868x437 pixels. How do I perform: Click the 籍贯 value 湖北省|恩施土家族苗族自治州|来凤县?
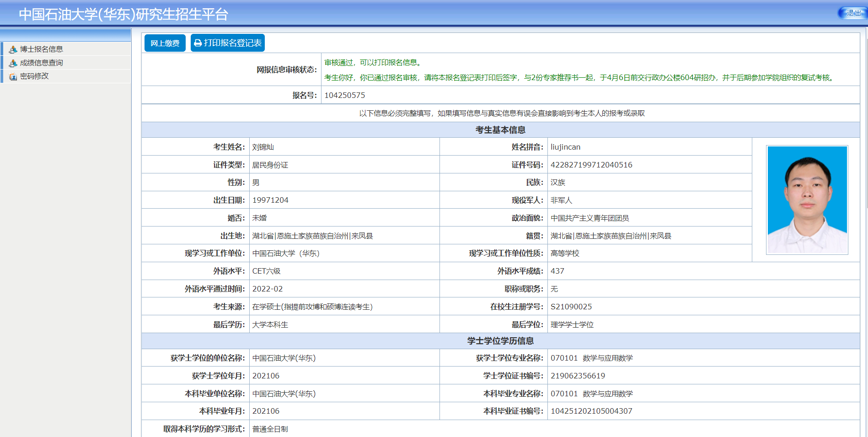[611, 236]
